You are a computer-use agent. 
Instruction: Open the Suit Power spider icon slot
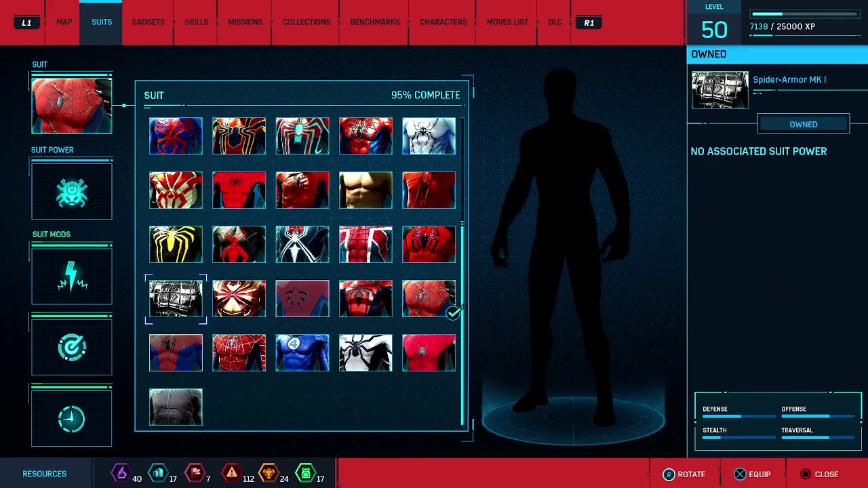(x=72, y=191)
